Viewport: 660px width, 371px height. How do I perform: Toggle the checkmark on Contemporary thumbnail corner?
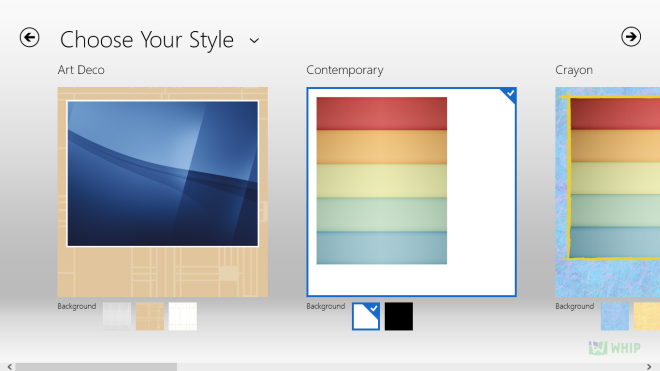pos(510,94)
